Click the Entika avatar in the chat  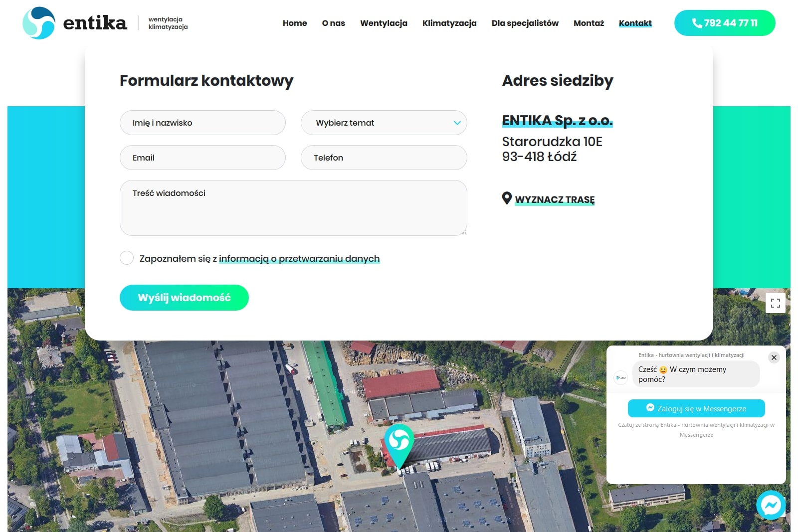(620, 377)
